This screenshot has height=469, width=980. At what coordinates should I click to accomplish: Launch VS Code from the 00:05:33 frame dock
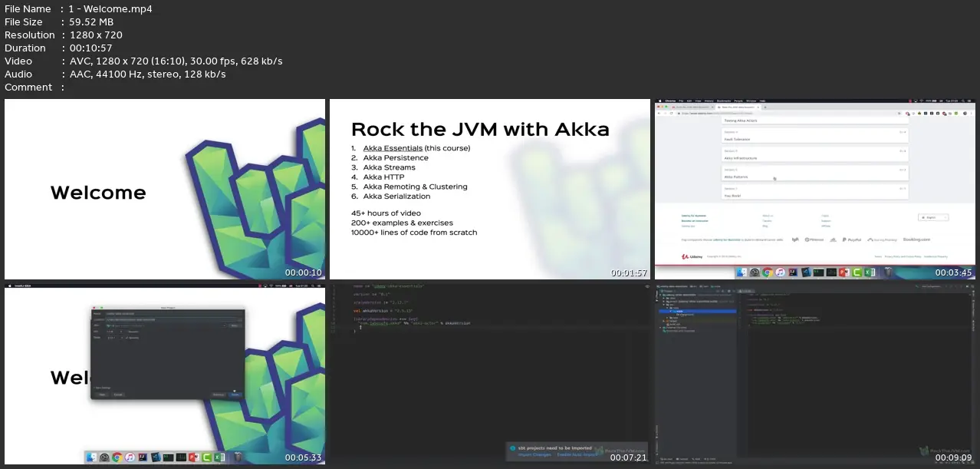tap(156, 457)
